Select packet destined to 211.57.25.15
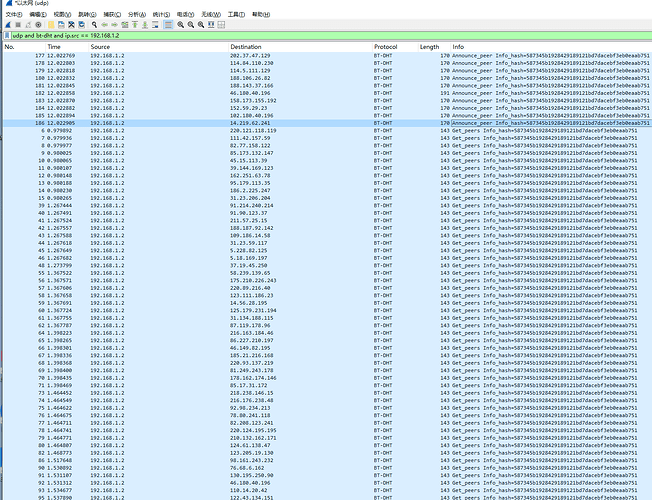Screen dimensions: 652x500 pos(328,220)
